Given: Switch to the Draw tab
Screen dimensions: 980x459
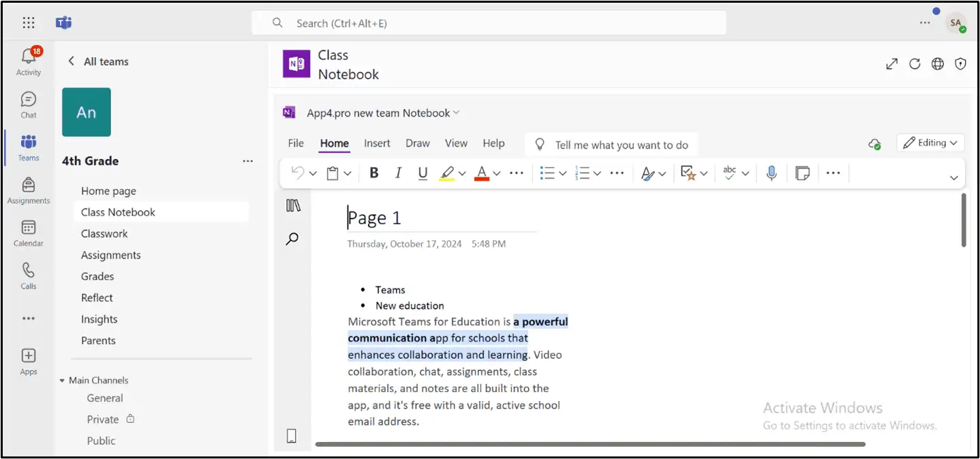Looking at the screenshot, I should tap(417, 143).
